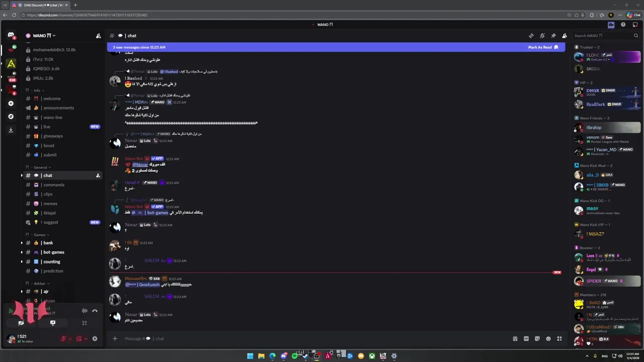The width and height of the screenshot is (644, 362).
Task: Open the Inbox icon beside Help
Action: tap(635, 25)
